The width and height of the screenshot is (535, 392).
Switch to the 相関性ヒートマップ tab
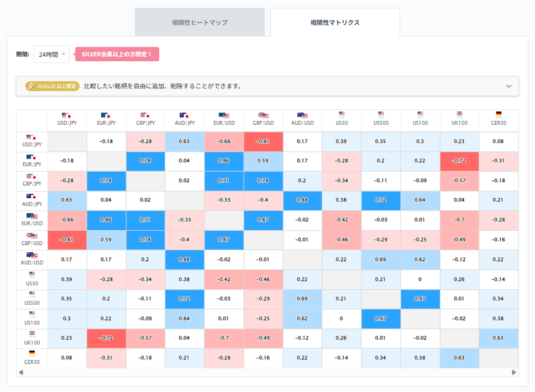click(x=200, y=23)
